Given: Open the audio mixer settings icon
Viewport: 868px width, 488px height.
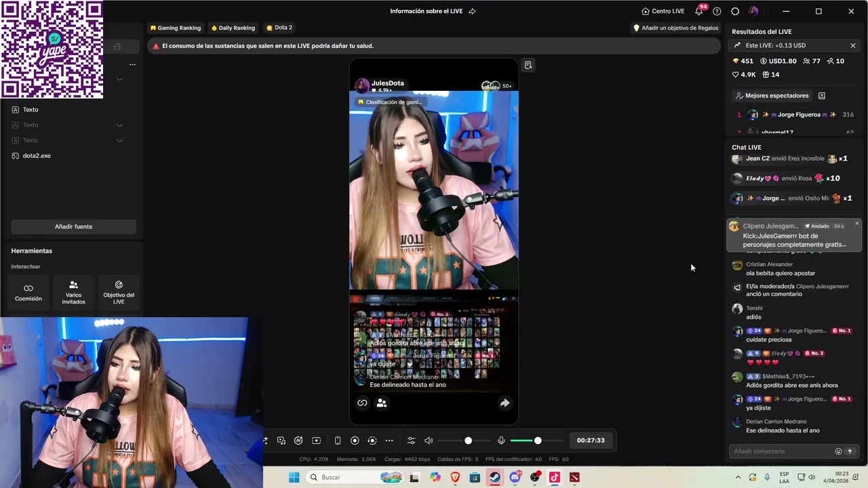Looking at the screenshot, I should [x=411, y=441].
